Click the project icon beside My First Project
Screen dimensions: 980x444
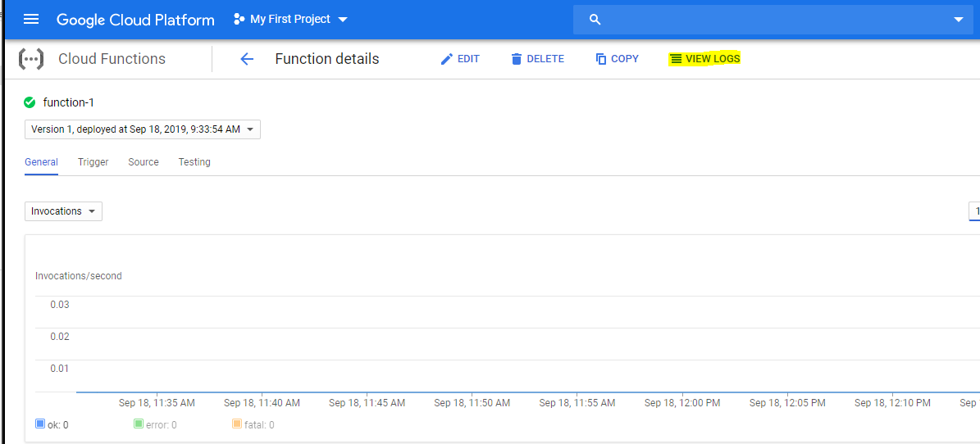point(239,20)
